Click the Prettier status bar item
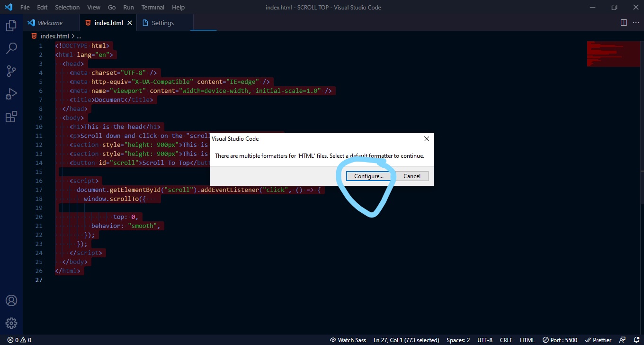This screenshot has height=345, width=644. pyautogui.click(x=598, y=340)
